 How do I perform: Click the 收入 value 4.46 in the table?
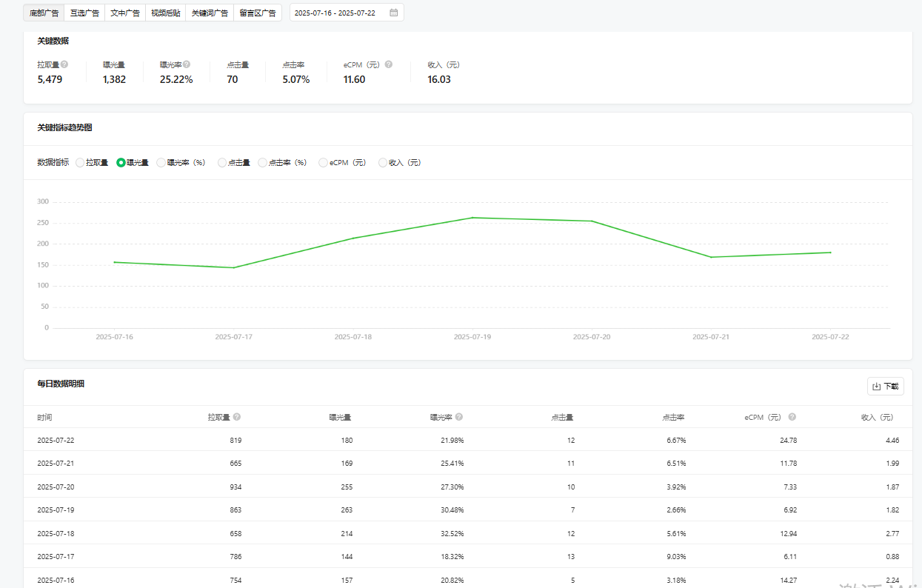[892, 441]
